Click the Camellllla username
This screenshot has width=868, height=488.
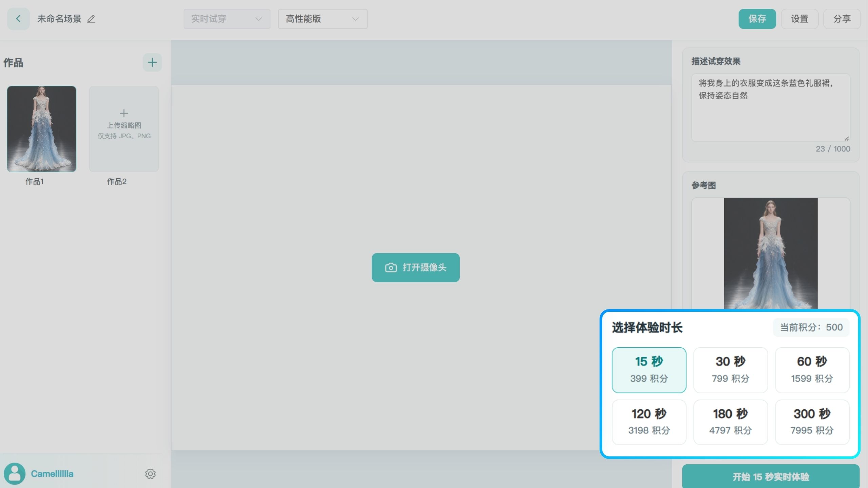tap(52, 474)
